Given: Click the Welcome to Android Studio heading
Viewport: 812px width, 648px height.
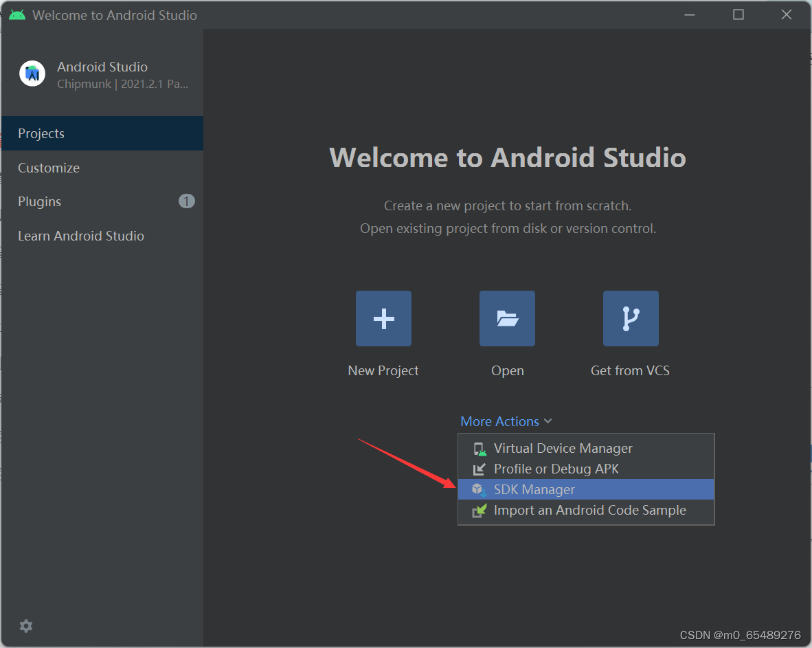Looking at the screenshot, I should point(508,157).
